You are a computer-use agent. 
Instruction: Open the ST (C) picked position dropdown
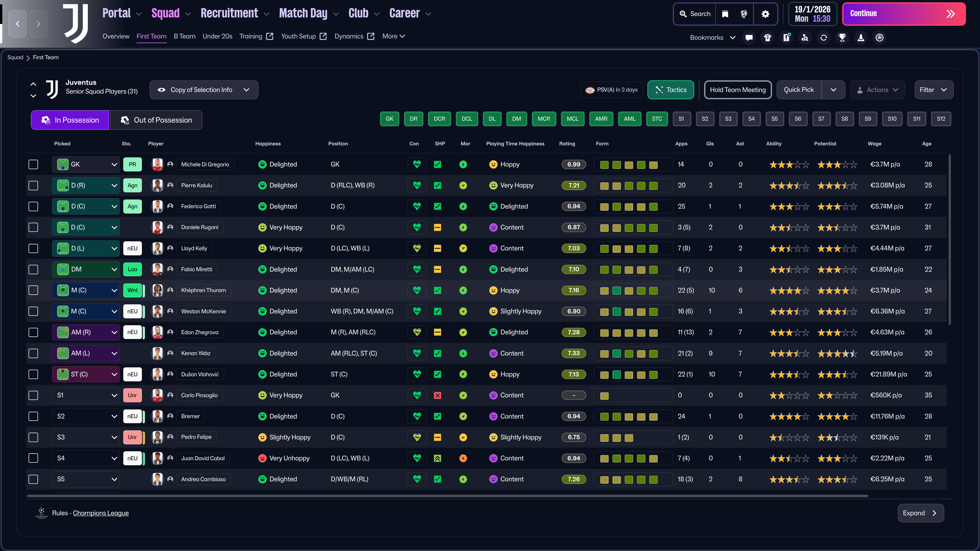click(86, 374)
